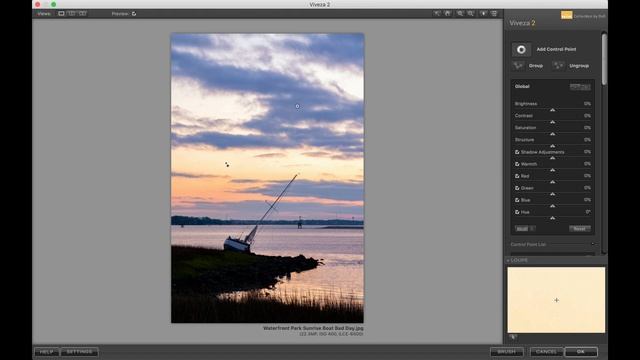The width and height of the screenshot is (640, 360).
Task: Toggle the Warmth checkbox
Action: pyautogui.click(x=517, y=164)
